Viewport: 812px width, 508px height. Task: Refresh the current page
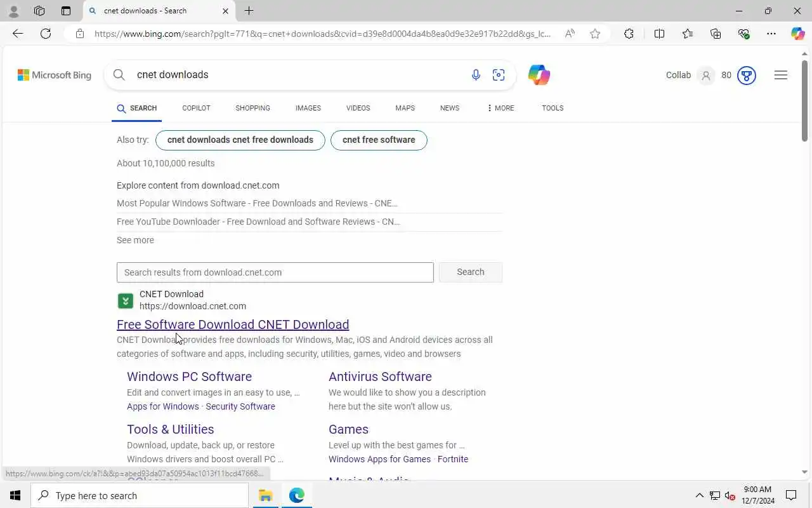(46, 34)
